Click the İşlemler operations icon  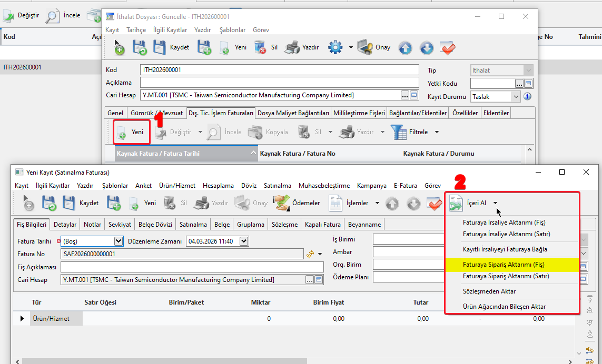click(x=335, y=203)
